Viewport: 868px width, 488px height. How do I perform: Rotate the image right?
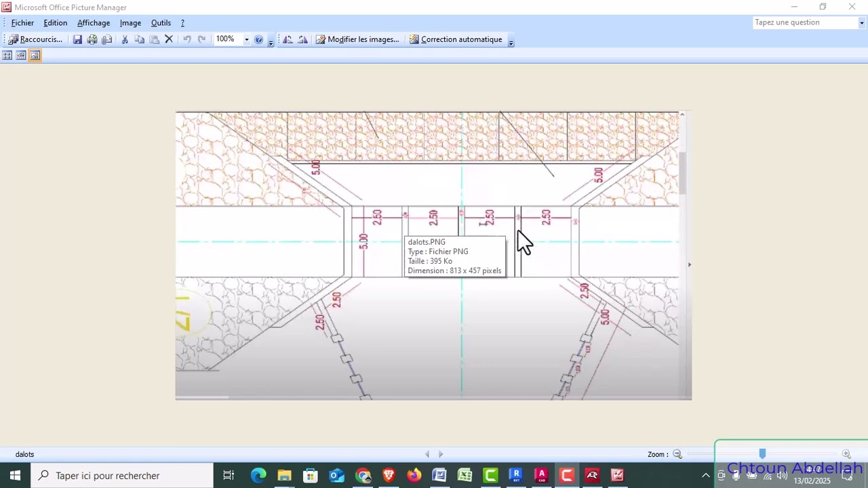(x=302, y=39)
